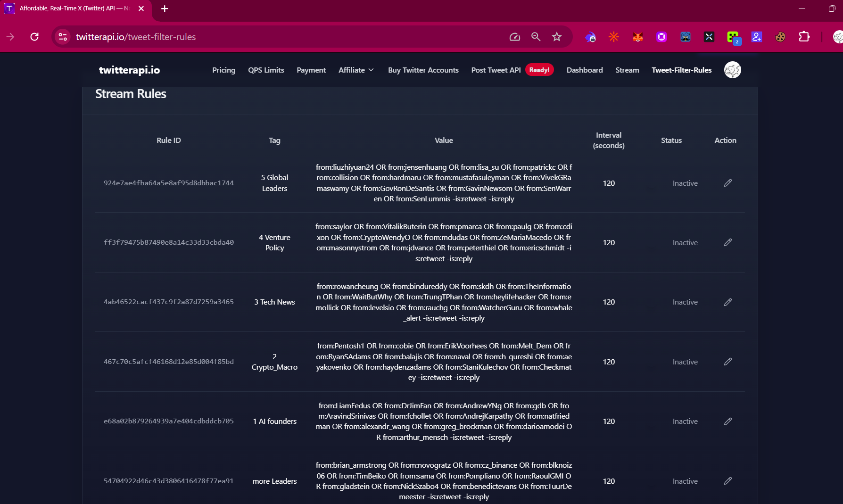Open the MetaMask fox extension
The height and width of the screenshot is (504, 843).
638,37
